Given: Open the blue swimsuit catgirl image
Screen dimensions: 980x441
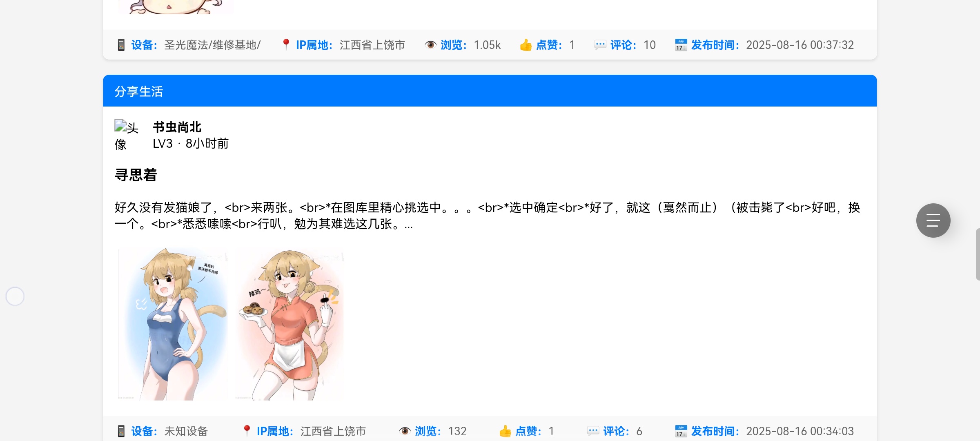Looking at the screenshot, I should pyautogui.click(x=173, y=324).
